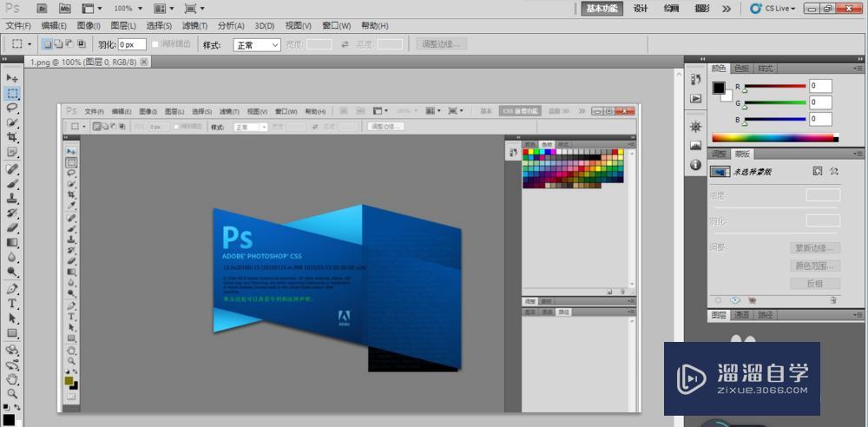Select the Rectangle shape tool

[12, 333]
